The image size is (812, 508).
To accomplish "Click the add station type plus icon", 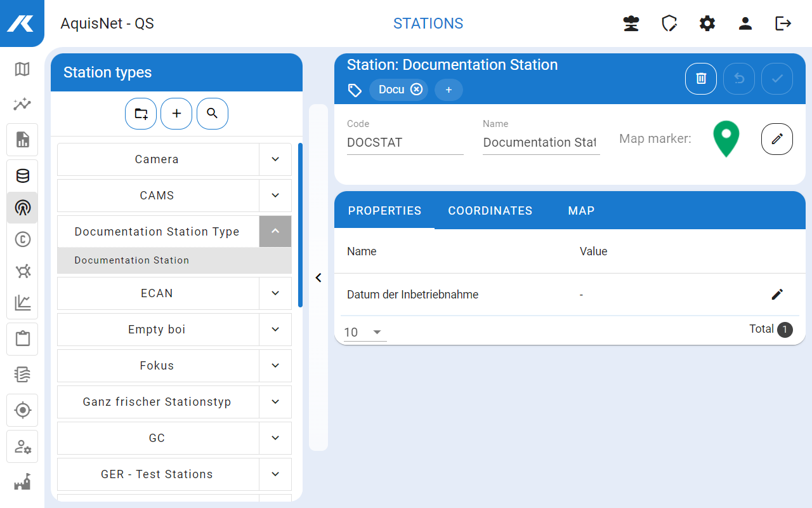I will click(176, 114).
